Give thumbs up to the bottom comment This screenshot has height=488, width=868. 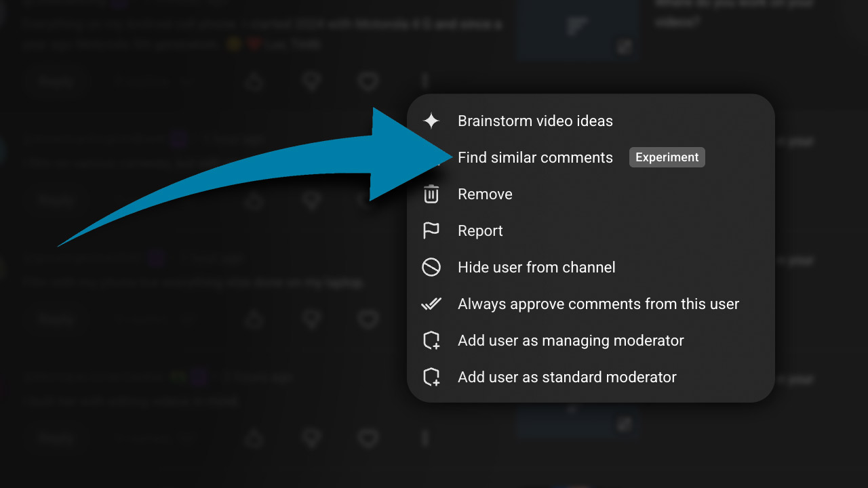click(254, 439)
